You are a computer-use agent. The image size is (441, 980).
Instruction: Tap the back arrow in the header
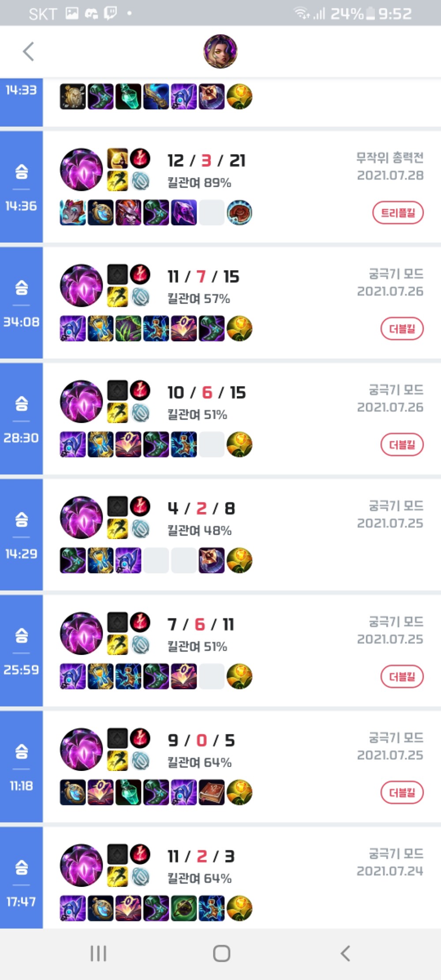28,52
